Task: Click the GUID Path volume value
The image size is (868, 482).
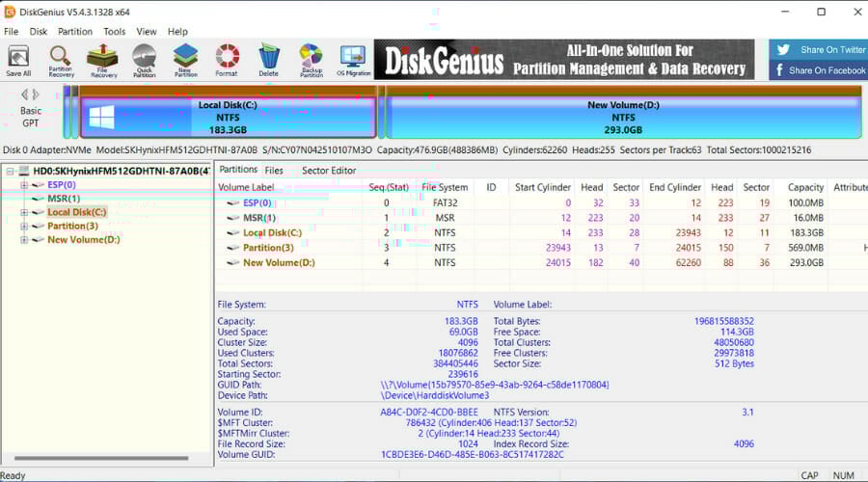Action: pyautogui.click(x=495, y=385)
